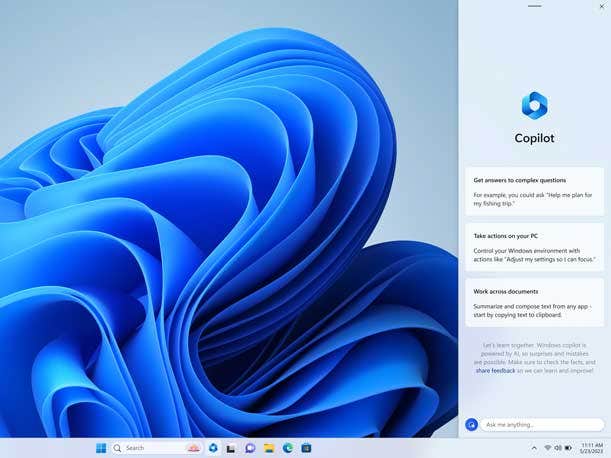Select the "Take actions on your PC" card
The width and height of the screenshot is (611, 458).
coord(534,246)
